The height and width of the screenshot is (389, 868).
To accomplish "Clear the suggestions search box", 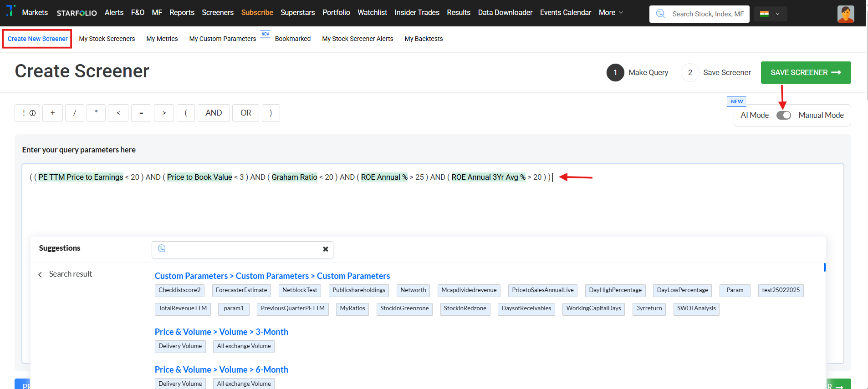I will [x=326, y=249].
